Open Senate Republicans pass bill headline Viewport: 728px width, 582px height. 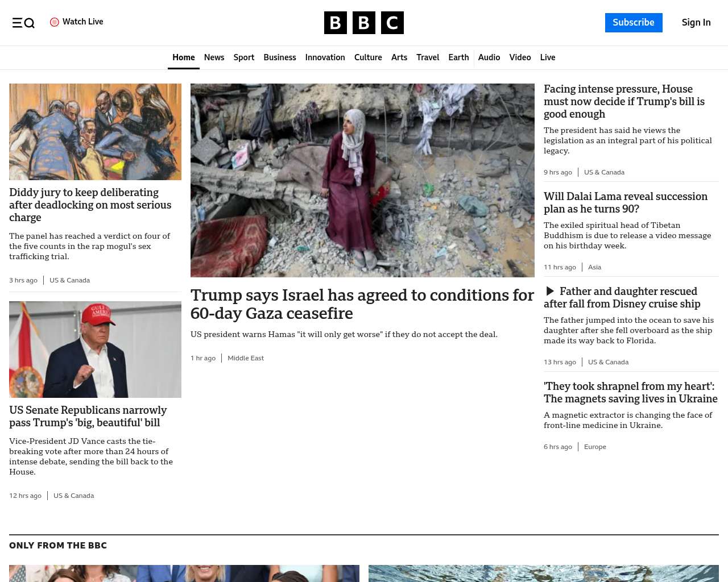point(88,416)
